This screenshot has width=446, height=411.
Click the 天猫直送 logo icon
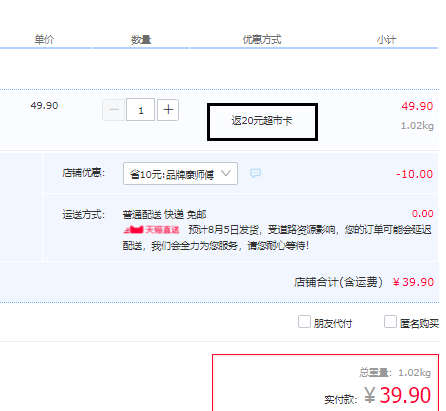click(133, 230)
